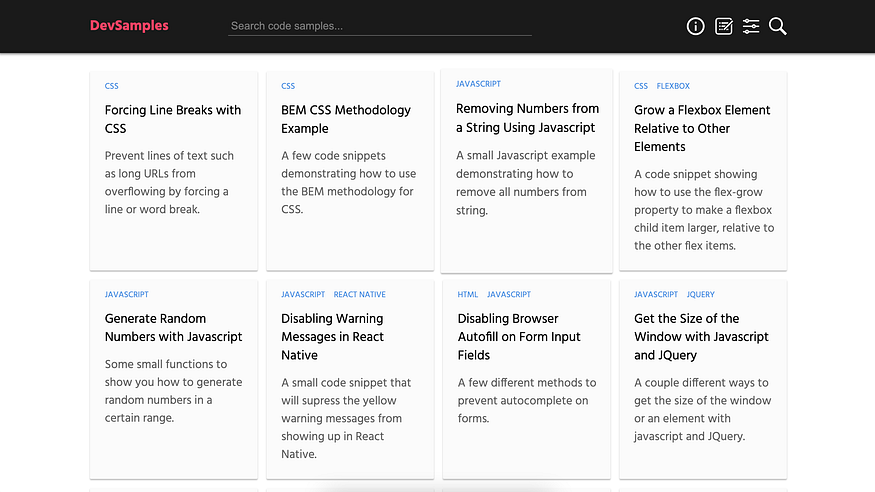Open the filter sliders icon
875x492 pixels.
tap(751, 27)
